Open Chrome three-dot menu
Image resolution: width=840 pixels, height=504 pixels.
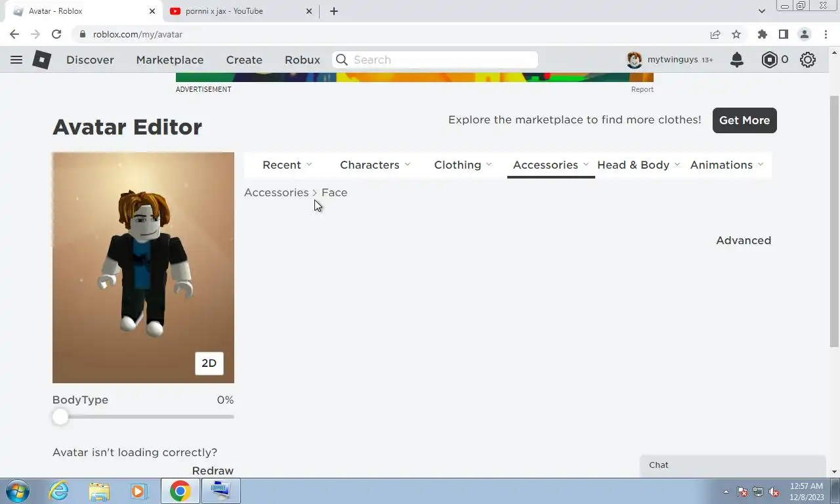pos(826,34)
